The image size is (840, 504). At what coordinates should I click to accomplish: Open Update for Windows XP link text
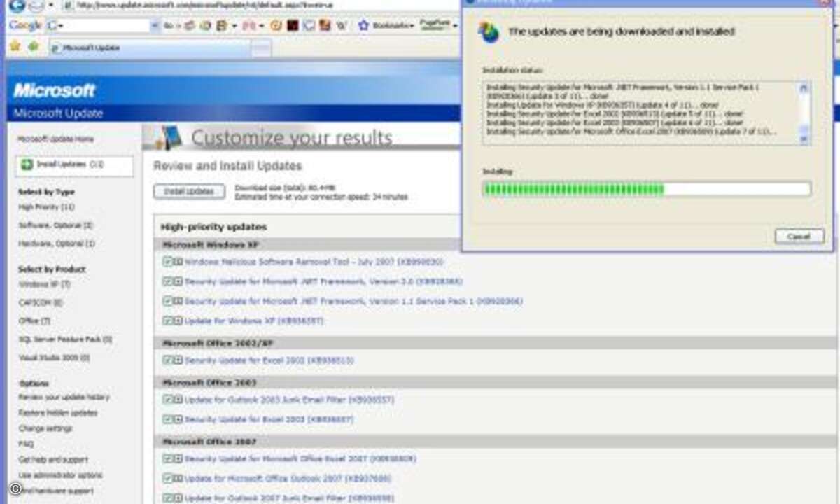pyautogui.click(x=254, y=321)
